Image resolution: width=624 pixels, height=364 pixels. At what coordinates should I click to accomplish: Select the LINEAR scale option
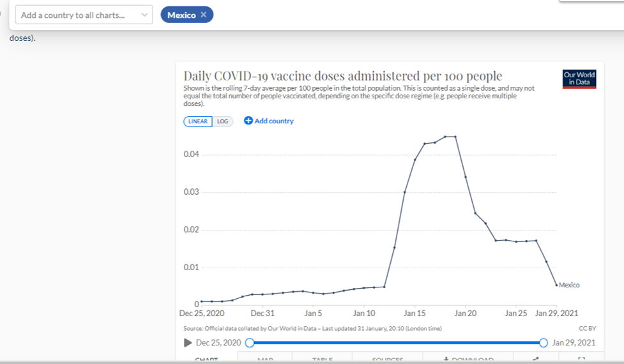coord(198,121)
